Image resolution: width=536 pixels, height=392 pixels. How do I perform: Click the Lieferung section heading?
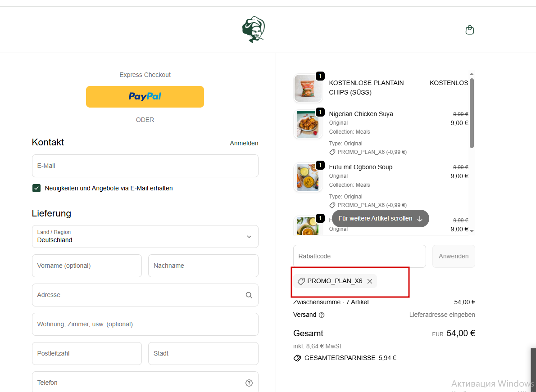pyautogui.click(x=52, y=213)
